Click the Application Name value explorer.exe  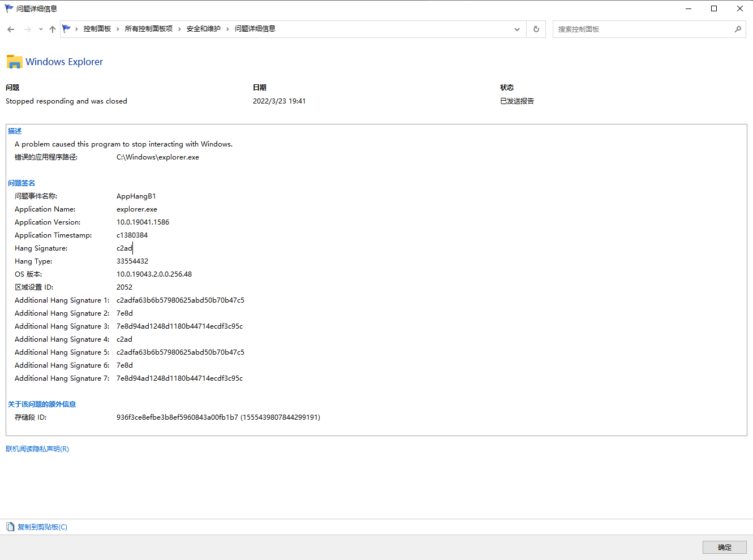137,209
